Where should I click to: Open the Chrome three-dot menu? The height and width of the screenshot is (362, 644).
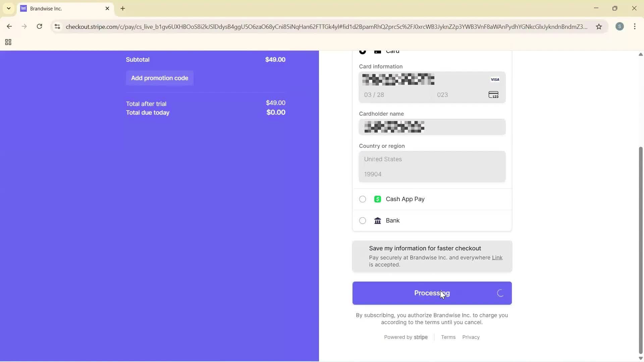[x=635, y=26]
